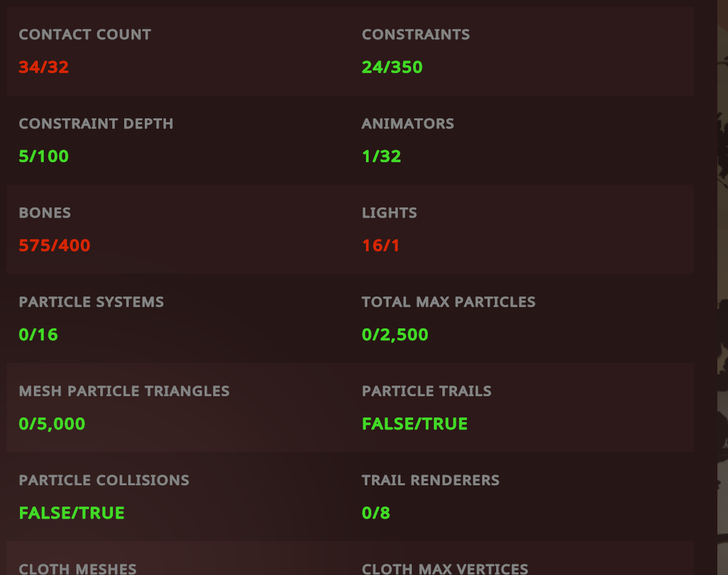The height and width of the screenshot is (575, 728).
Task: Click the Particle Trails FALSE/TRUE value
Action: tap(414, 424)
